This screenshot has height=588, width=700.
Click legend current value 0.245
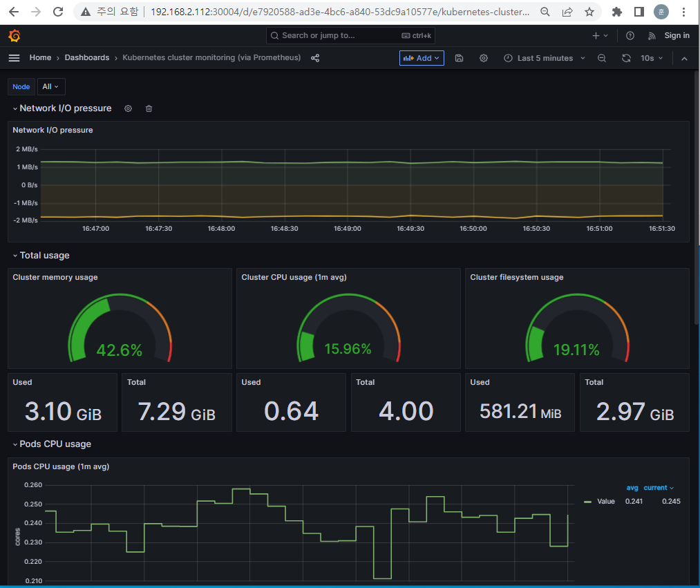[x=671, y=502]
